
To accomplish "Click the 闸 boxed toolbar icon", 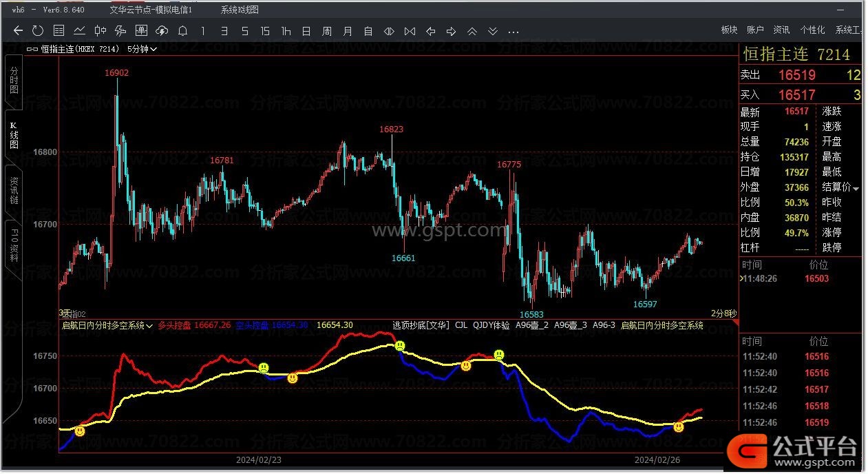I will click(141, 30).
